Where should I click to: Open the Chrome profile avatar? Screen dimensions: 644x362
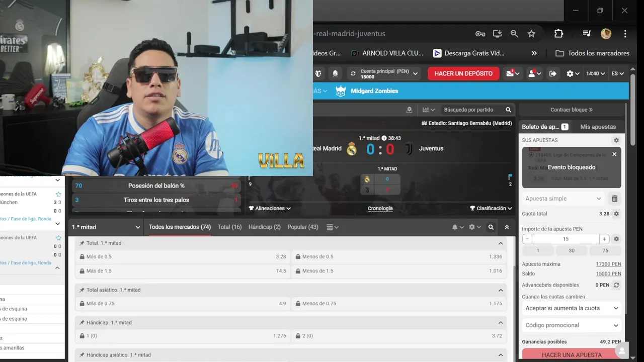click(606, 34)
